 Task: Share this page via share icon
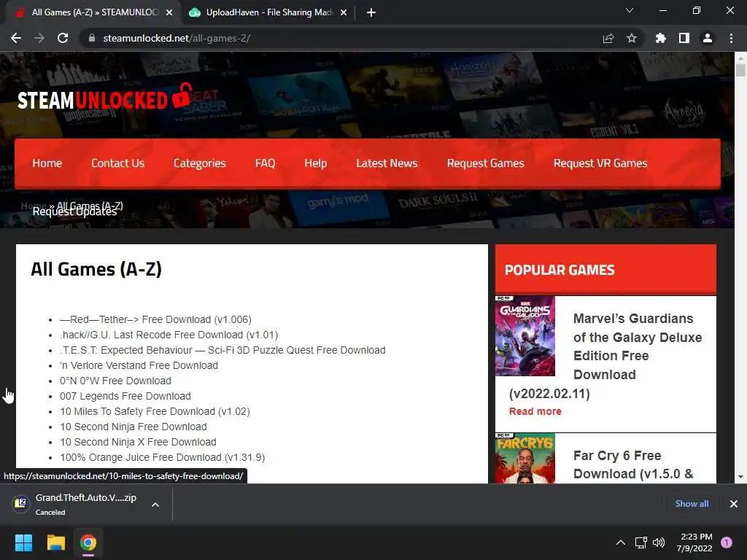coord(608,38)
